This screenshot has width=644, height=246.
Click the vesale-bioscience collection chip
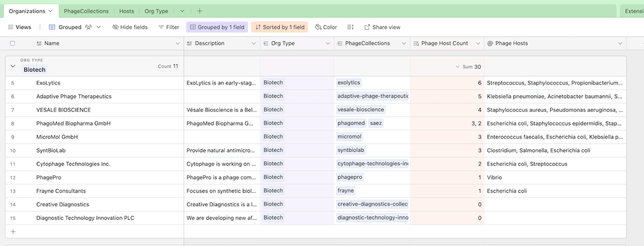pos(361,110)
